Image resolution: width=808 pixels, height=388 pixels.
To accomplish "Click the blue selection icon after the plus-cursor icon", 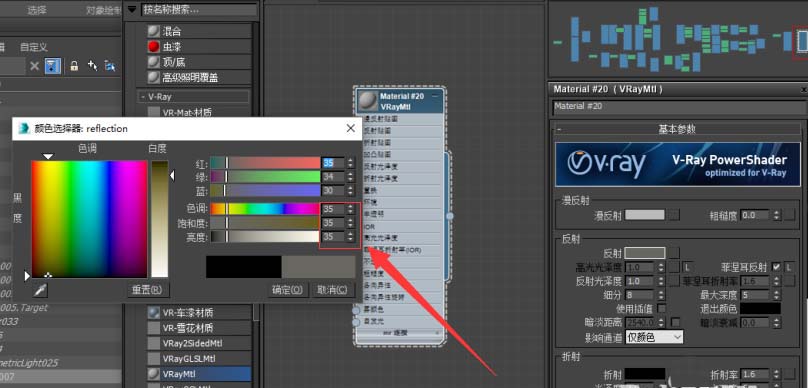I will pos(110,66).
